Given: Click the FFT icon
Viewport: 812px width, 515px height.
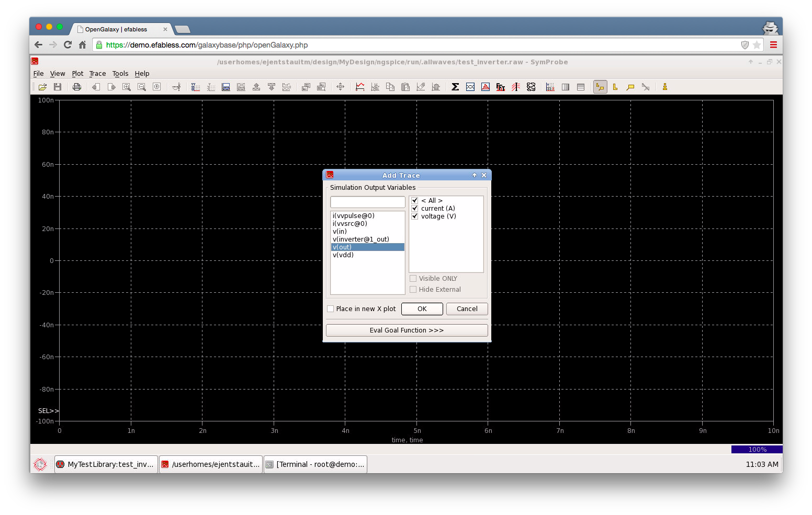Looking at the screenshot, I should [501, 87].
